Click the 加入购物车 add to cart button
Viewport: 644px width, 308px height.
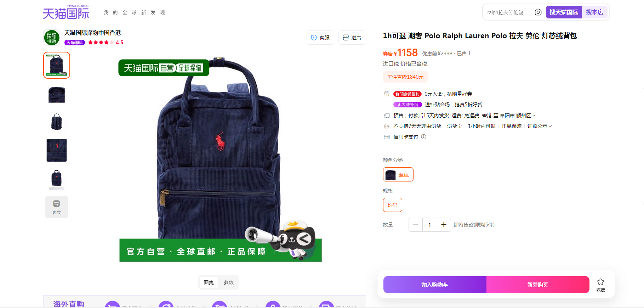point(435,285)
